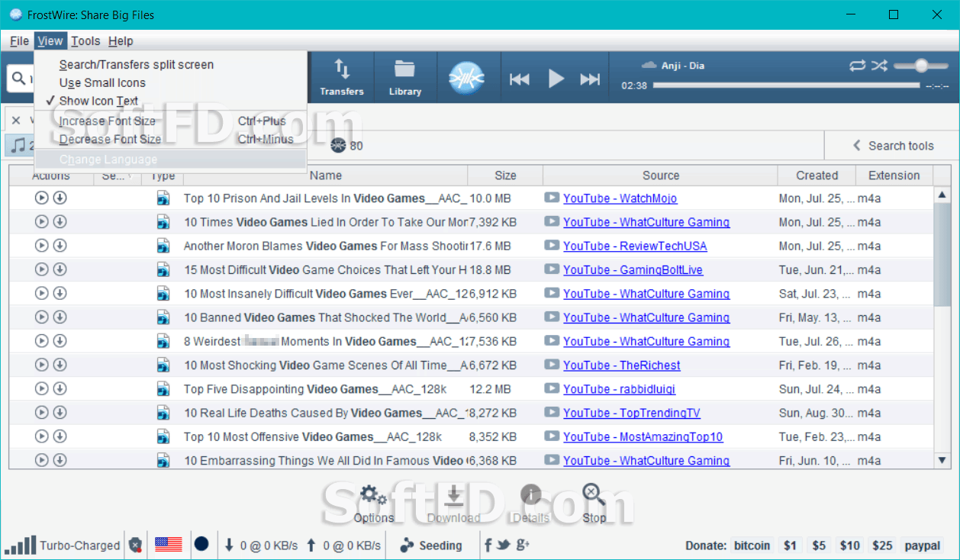Open the Help menu
This screenshot has width=960, height=560.
point(121,41)
